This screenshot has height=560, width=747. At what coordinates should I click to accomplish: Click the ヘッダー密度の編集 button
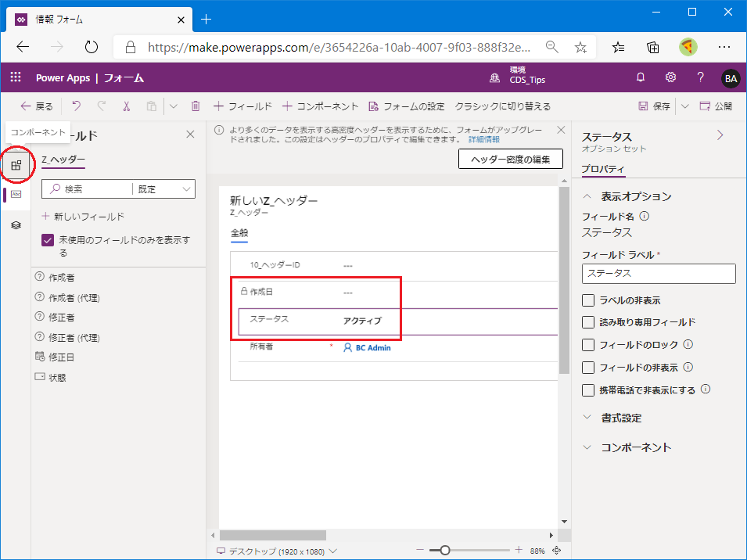510,159
